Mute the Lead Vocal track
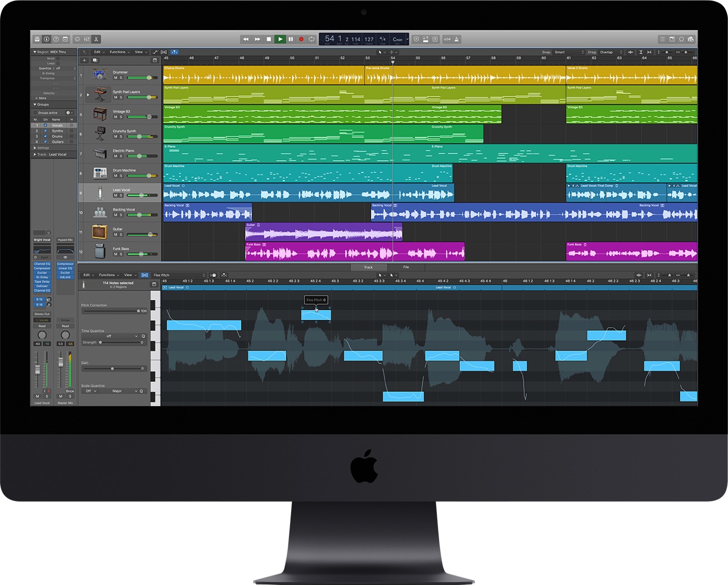The height and width of the screenshot is (585, 728). coord(116,195)
